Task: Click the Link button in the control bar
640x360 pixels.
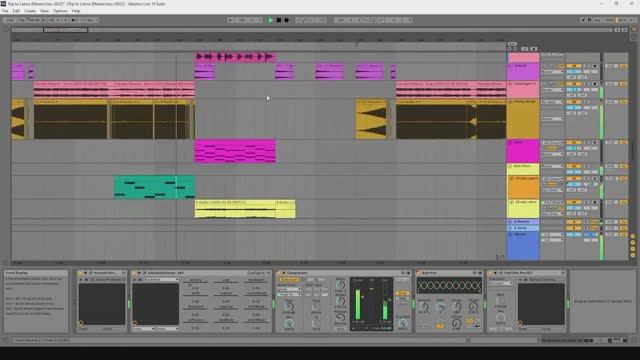Action: [x=9, y=20]
